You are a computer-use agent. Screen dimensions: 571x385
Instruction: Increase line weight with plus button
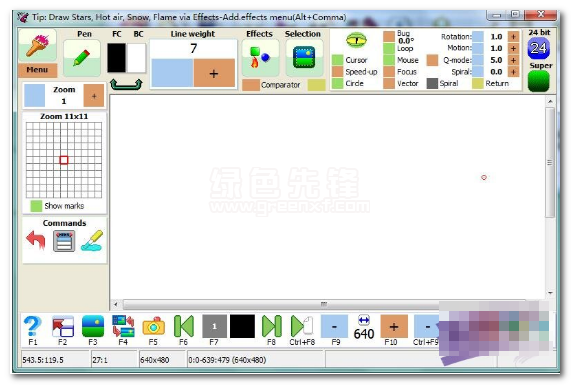tap(214, 73)
